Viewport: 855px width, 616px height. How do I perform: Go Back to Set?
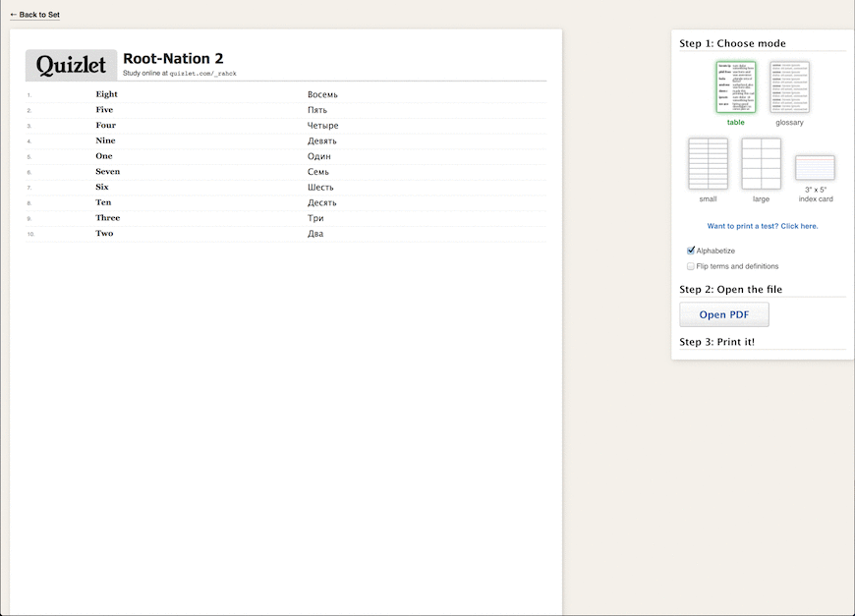[34, 14]
